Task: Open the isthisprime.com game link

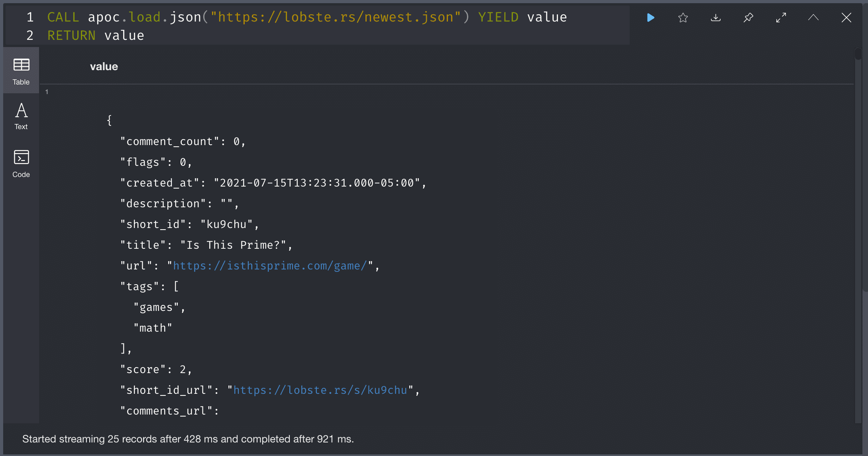Action: tap(269, 266)
